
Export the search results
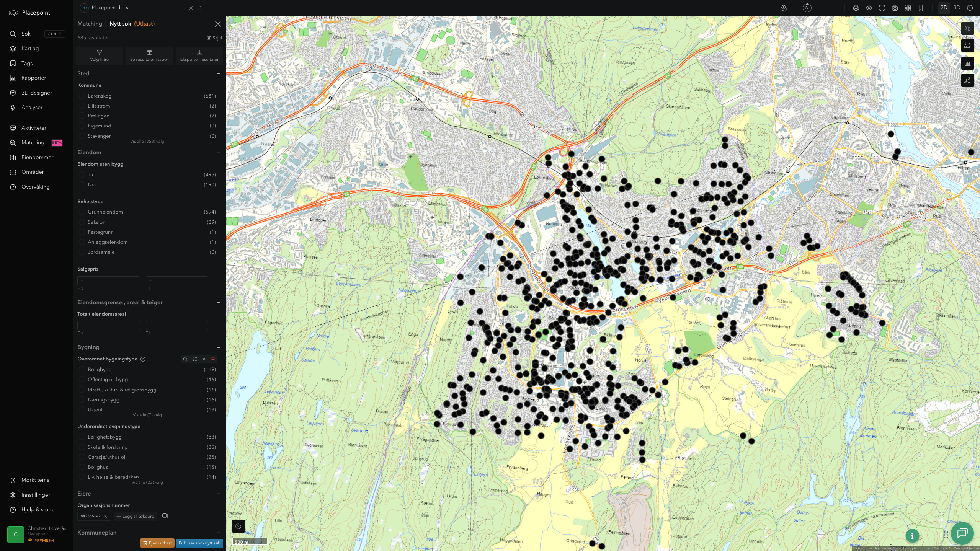point(199,56)
